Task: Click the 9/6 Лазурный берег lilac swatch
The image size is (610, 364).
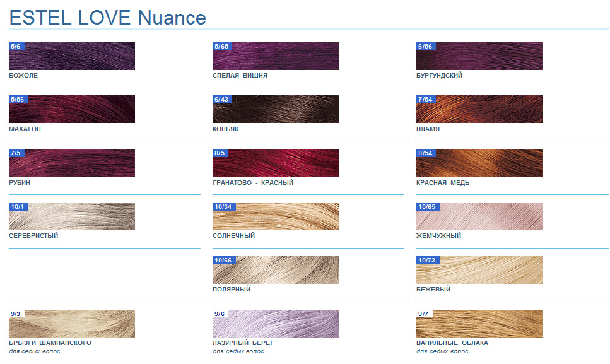Action: tap(276, 324)
